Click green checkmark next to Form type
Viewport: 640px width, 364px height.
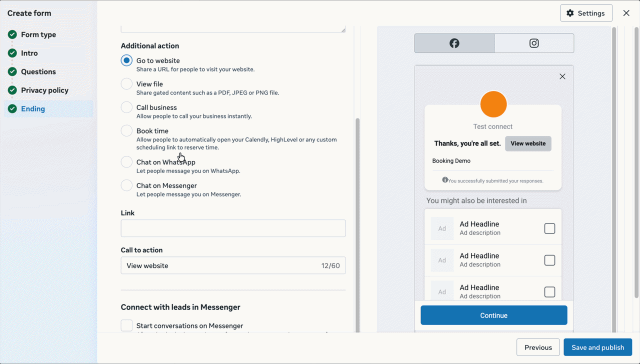(x=12, y=34)
